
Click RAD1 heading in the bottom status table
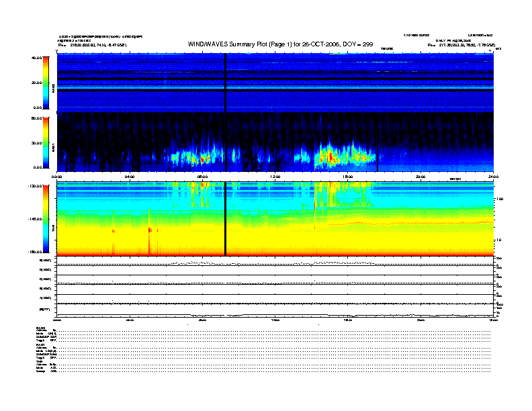pyautogui.click(x=41, y=345)
